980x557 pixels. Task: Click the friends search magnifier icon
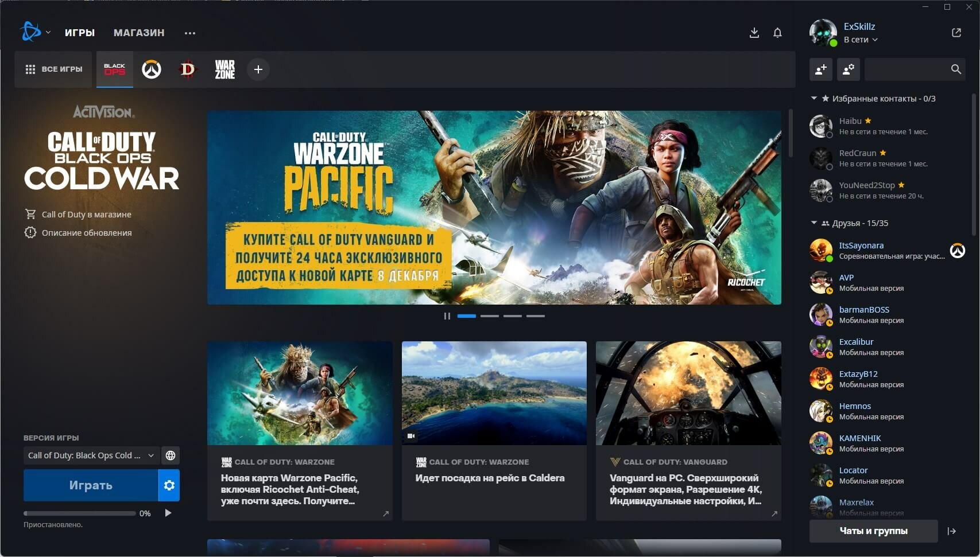coord(956,69)
